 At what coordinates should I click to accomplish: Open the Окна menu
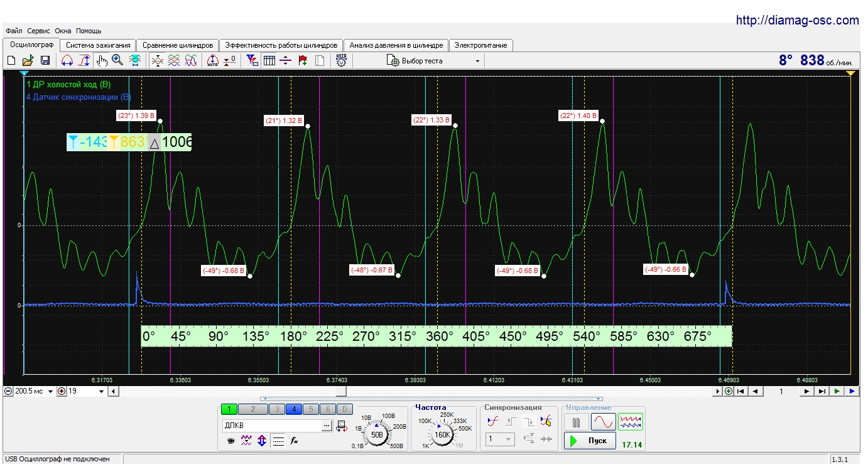pos(63,31)
